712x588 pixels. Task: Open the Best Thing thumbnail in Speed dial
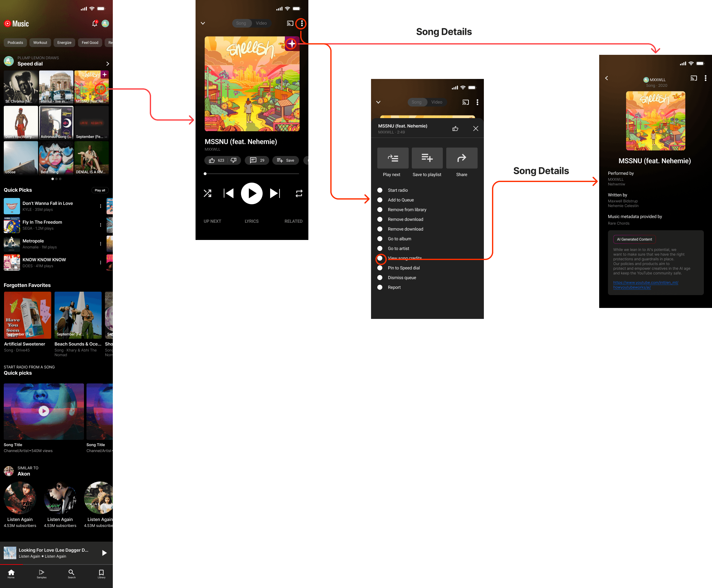coord(56,158)
